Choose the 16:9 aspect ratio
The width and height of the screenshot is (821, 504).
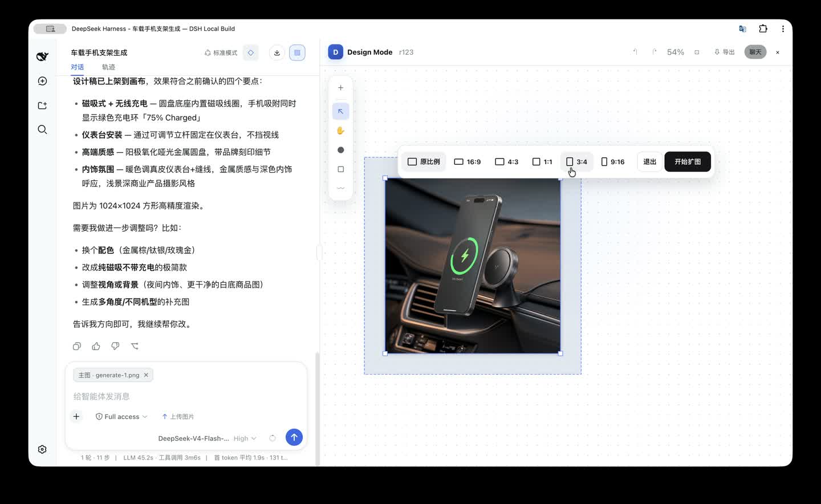tap(468, 162)
